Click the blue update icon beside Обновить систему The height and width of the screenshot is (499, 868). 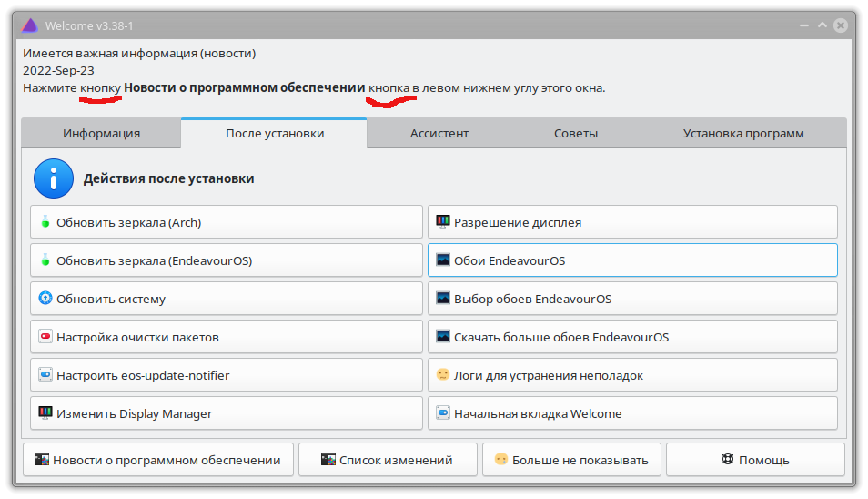(x=45, y=298)
